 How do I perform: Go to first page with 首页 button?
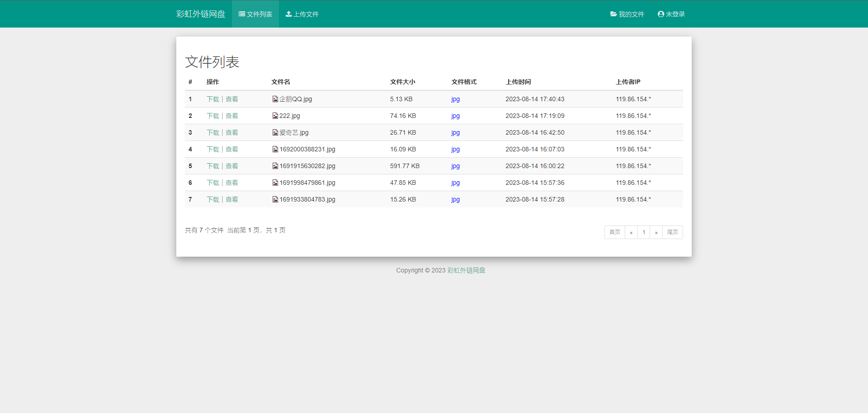click(615, 232)
